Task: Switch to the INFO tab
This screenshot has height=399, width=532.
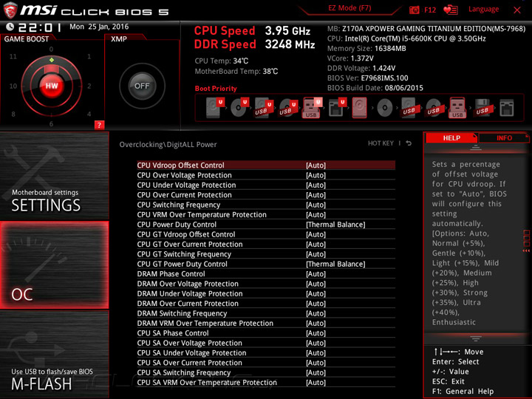Action: click(x=504, y=138)
